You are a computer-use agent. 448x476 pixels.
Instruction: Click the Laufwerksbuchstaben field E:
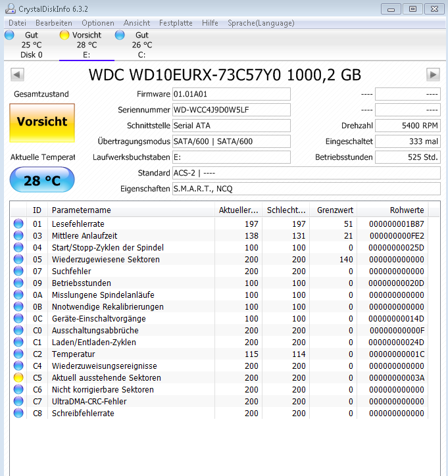232,157
